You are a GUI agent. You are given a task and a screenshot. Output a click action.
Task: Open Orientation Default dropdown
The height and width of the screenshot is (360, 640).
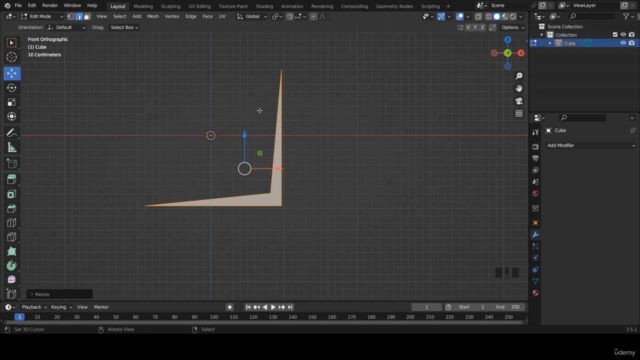tap(66, 27)
